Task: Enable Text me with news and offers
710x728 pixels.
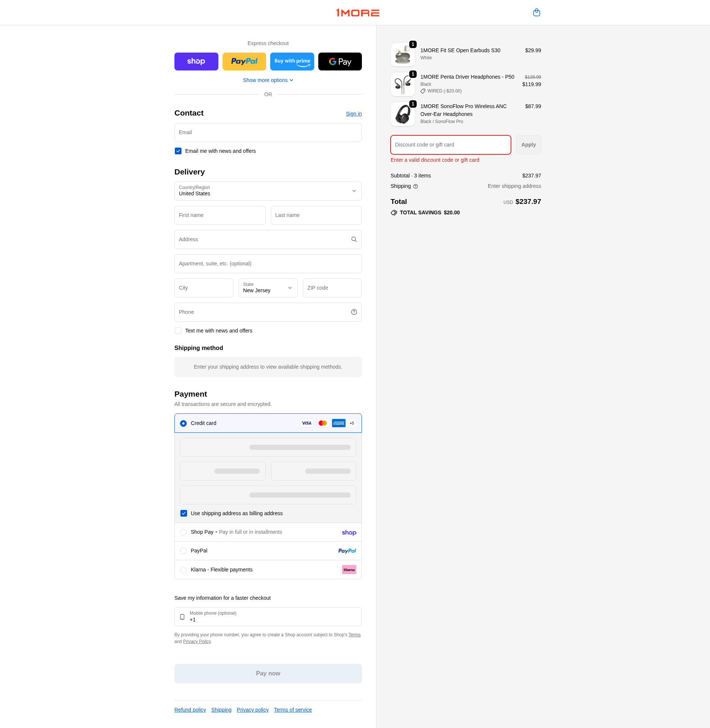Action: 178,330
